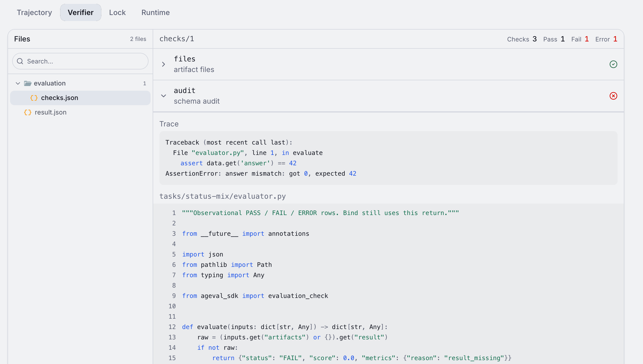Image resolution: width=643 pixels, height=364 pixels.
Task: Click the 'import json' code line
Action: click(203, 254)
